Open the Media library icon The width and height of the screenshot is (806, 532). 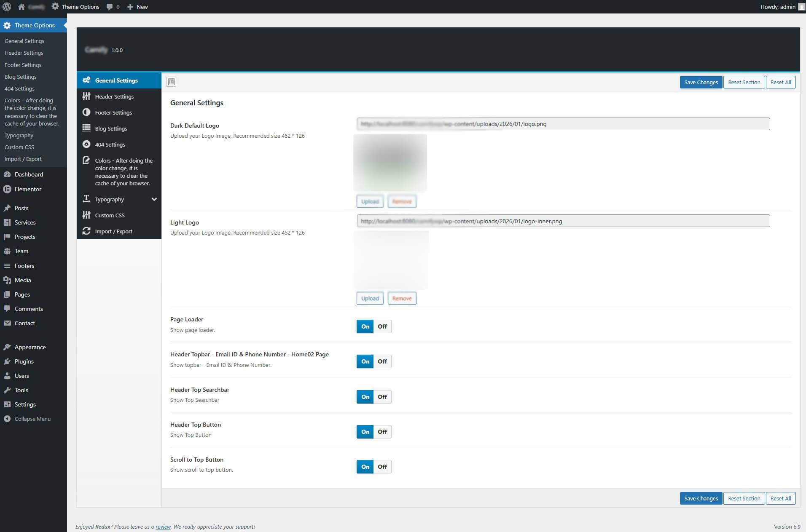coord(7,280)
